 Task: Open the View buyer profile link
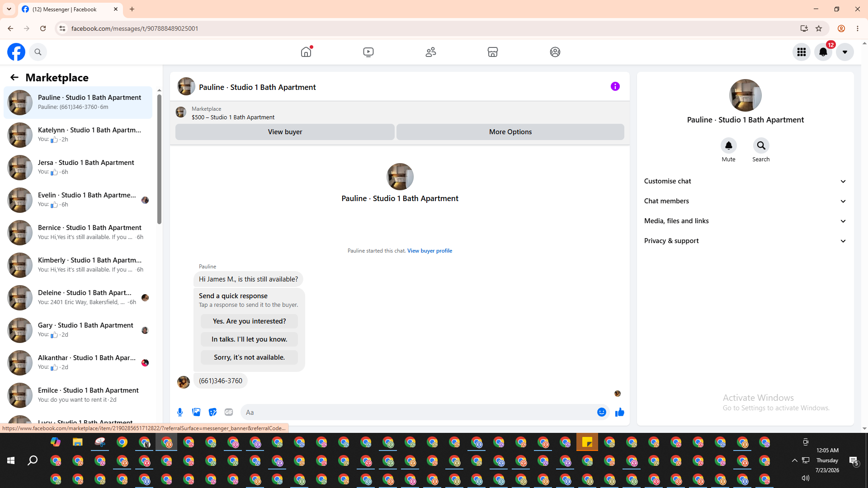point(429,251)
